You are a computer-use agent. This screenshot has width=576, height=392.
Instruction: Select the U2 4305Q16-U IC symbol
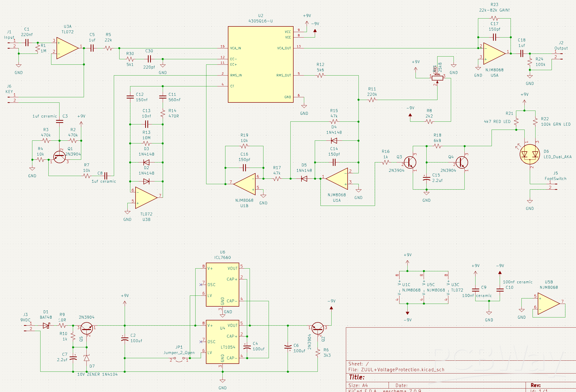[260, 64]
